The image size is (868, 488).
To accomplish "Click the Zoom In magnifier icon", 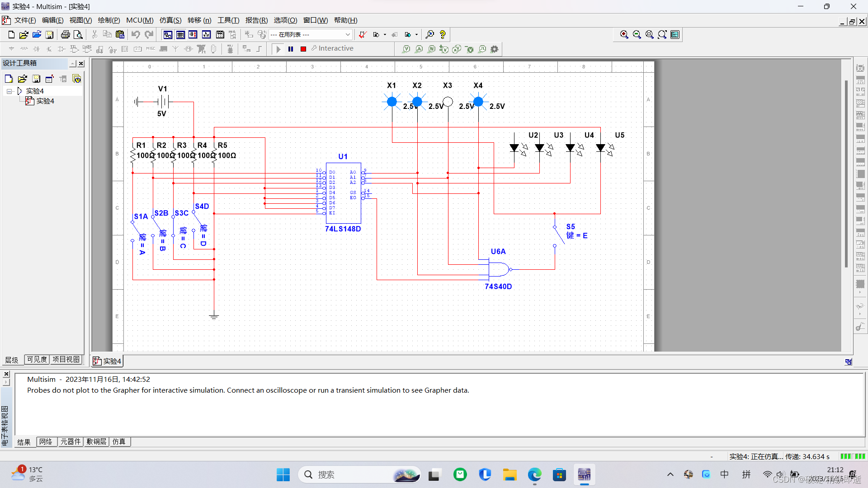I will click(624, 34).
